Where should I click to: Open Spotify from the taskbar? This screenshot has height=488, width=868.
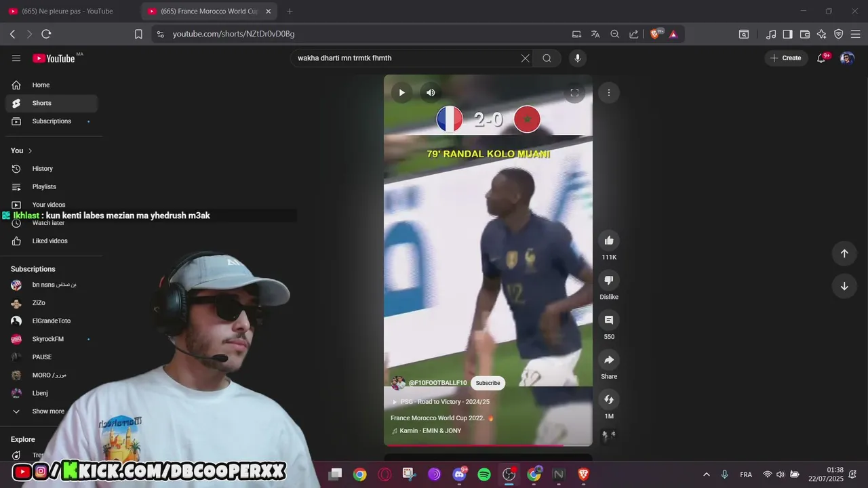484,474
